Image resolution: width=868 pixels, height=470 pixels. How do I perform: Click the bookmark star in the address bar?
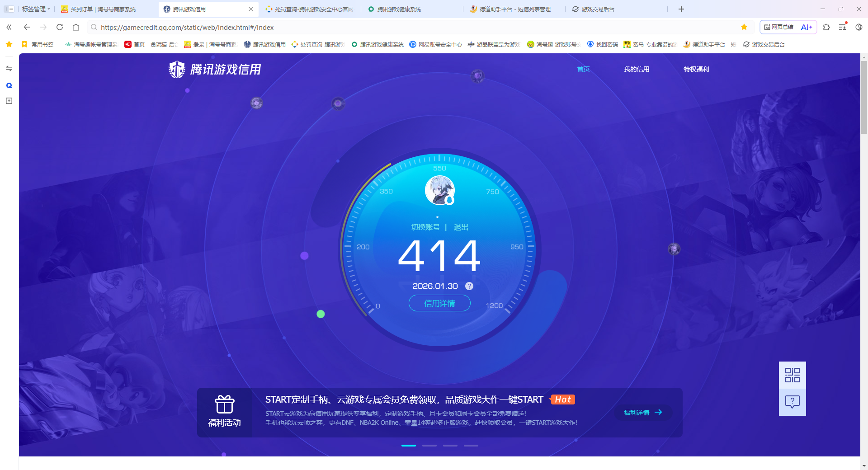(744, 27)
